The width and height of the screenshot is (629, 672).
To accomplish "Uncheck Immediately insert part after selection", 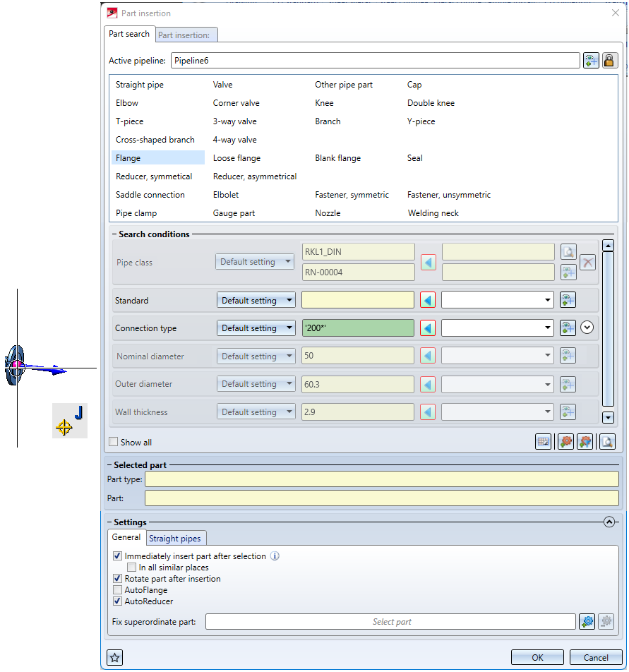I will tap(117, 556).
